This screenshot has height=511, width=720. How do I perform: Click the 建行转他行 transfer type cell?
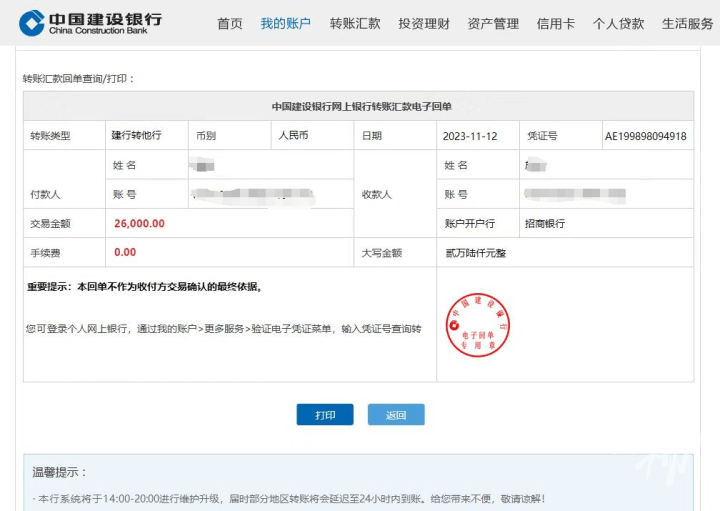coord(136,135)
